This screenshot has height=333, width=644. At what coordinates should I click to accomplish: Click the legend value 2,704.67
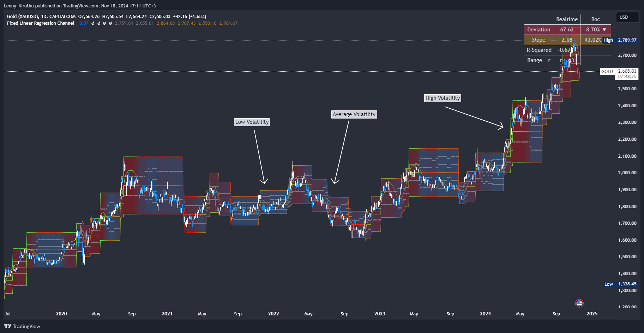tap(228, 23)
